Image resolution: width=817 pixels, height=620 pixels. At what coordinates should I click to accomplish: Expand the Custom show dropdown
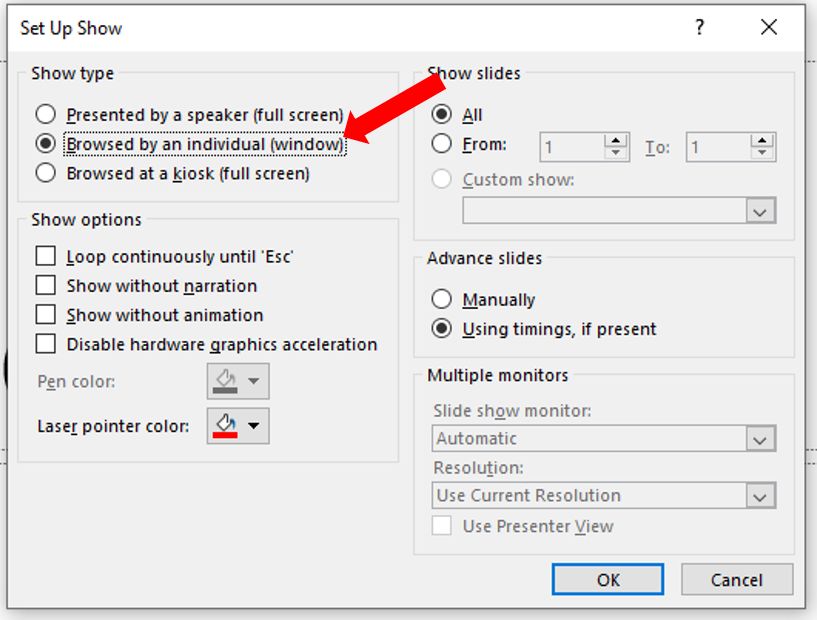coord(760,211)
